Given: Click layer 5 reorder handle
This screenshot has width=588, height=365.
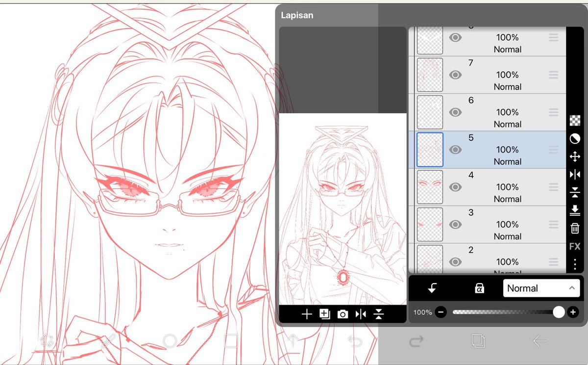Looking at the screenshot, I should click(553, 150).
